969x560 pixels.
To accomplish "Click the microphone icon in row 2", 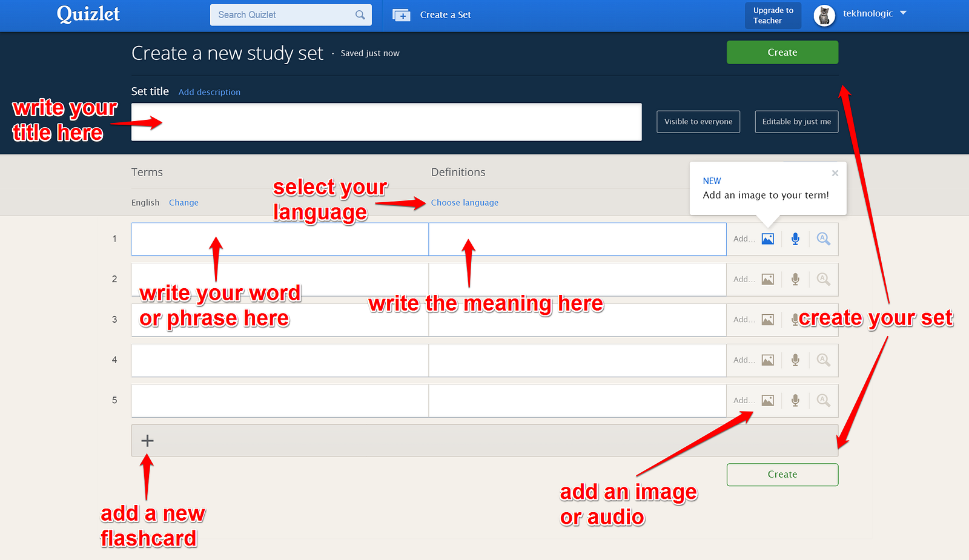I will point(795,279).
